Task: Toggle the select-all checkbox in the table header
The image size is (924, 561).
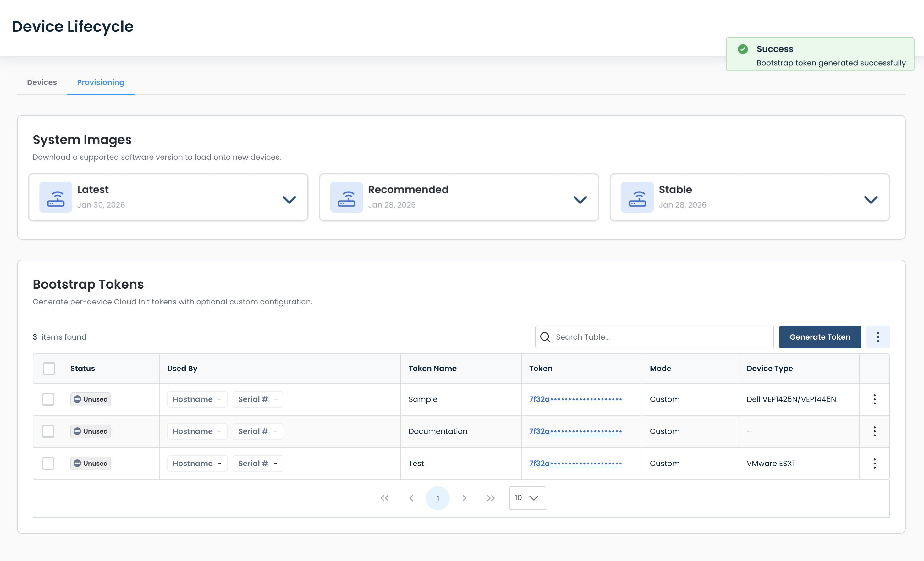Action: (x=49, y=369)
